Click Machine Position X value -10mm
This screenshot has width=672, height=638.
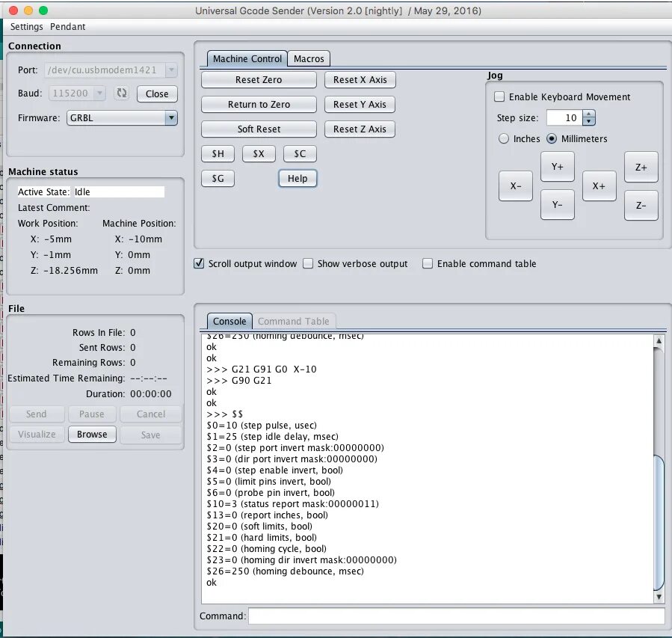pos(145,239)
